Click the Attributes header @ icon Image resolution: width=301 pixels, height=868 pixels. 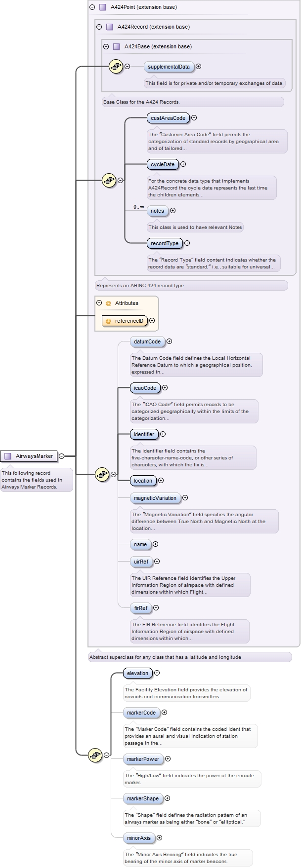coord(108,303)
